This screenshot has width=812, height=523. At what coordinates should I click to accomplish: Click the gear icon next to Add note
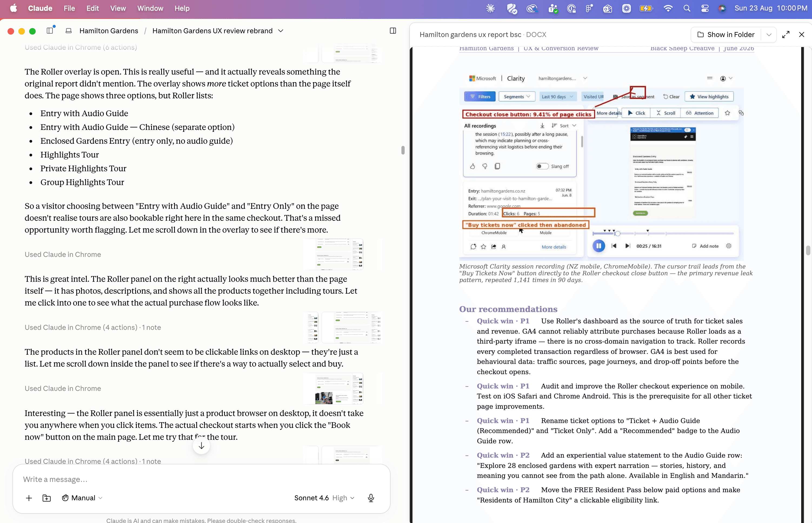pos(729,246)
